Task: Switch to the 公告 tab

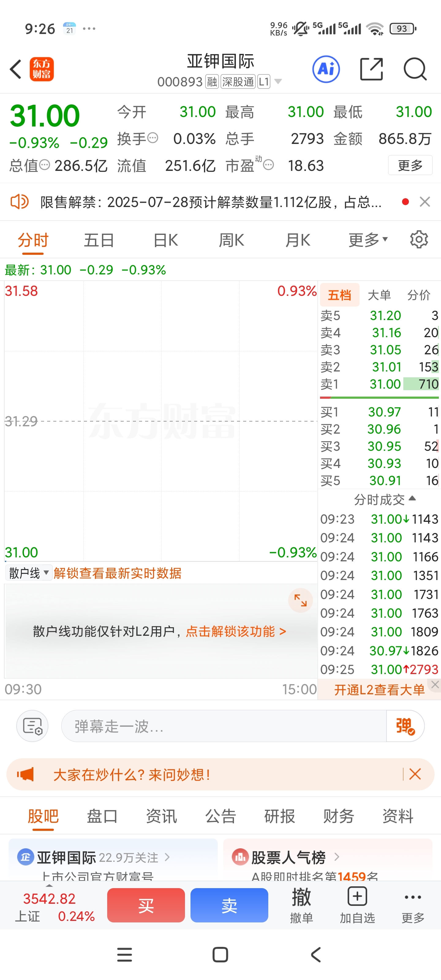Action: [x=221, y=816]
